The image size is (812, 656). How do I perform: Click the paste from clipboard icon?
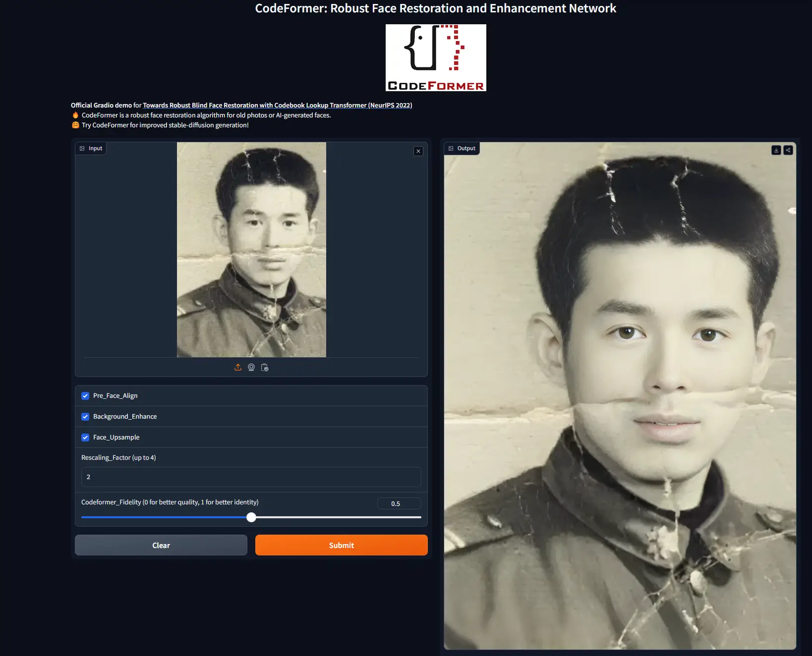(x=265, y=367)
